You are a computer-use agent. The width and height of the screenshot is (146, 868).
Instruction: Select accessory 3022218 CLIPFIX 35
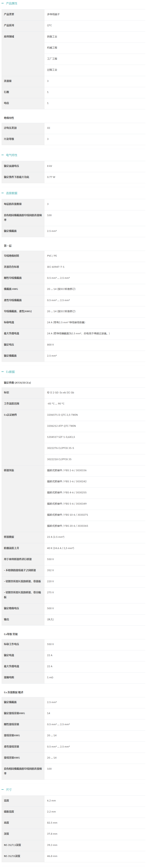pos(59,460)
